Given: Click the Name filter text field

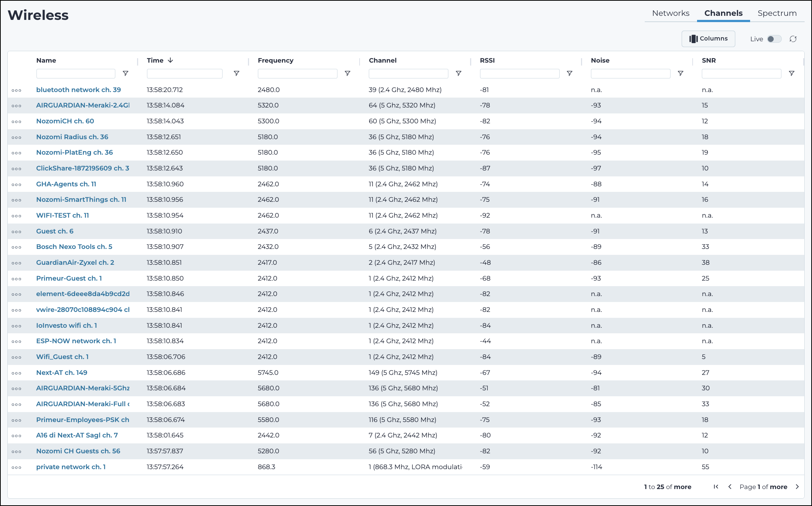Looking at the screenshot, I should [76, 74].
